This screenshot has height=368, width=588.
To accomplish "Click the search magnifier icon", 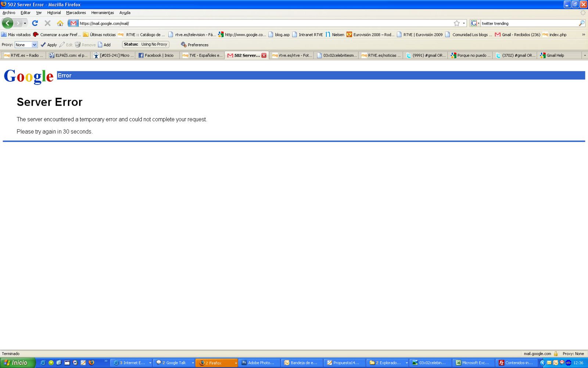I will [582, 23].
